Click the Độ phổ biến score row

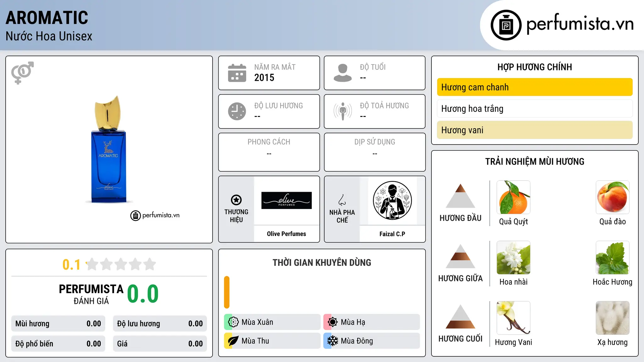tap(58, 344)
